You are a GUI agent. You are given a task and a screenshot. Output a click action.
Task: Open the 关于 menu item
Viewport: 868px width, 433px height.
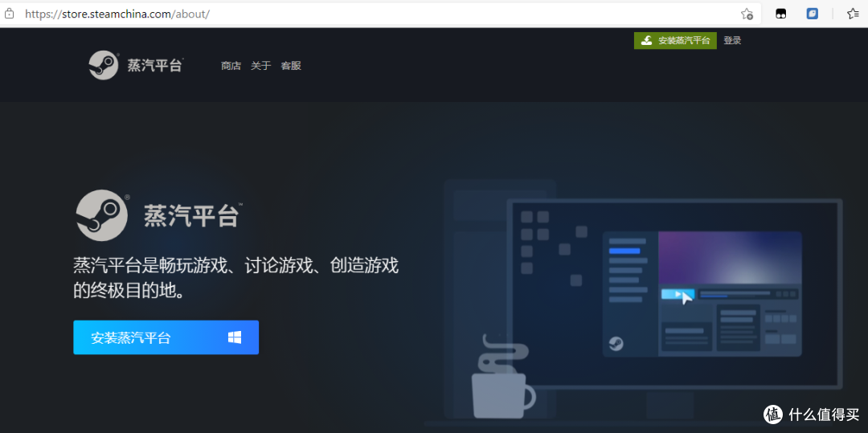(260, 66)
